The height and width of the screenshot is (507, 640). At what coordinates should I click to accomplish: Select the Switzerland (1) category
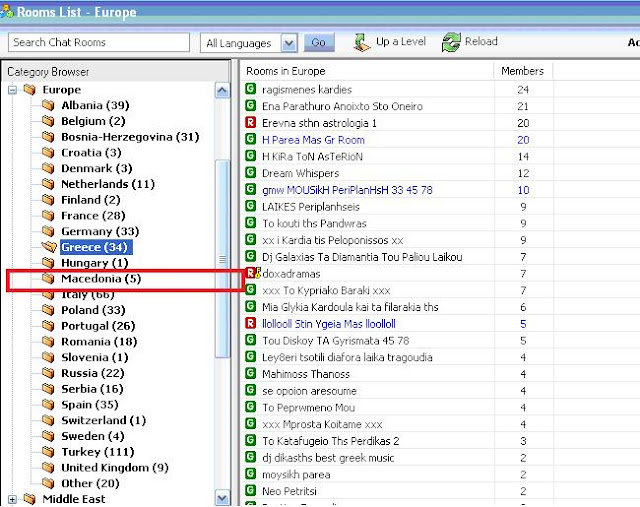tap(104, 420)
